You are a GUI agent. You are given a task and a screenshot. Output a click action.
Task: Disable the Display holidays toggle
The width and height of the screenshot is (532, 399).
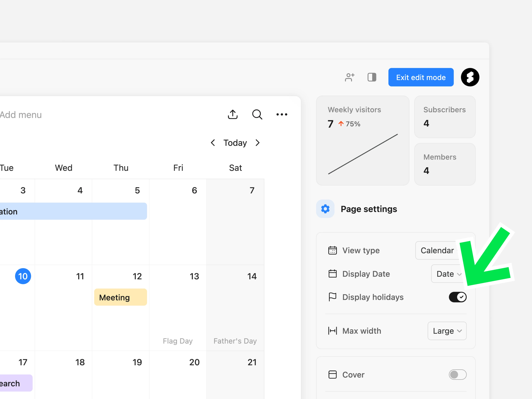[458, 297]
